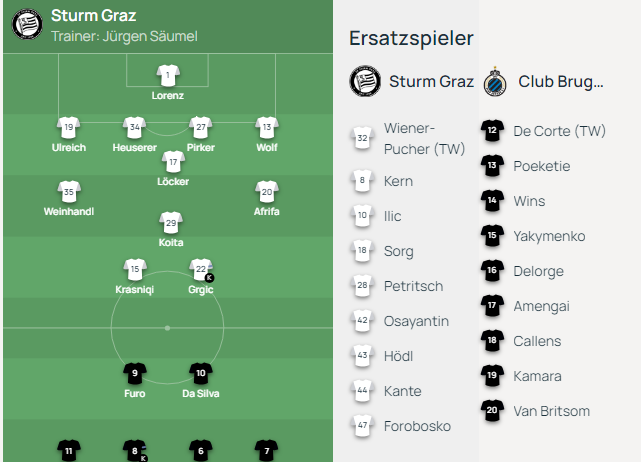Select Krasniqi's player name on pitch
641x462 pixels.
tap(134, 289)
